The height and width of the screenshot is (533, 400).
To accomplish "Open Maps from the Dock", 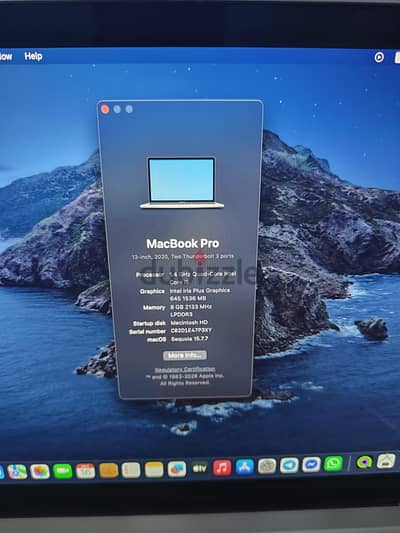I will click(17, 472).
